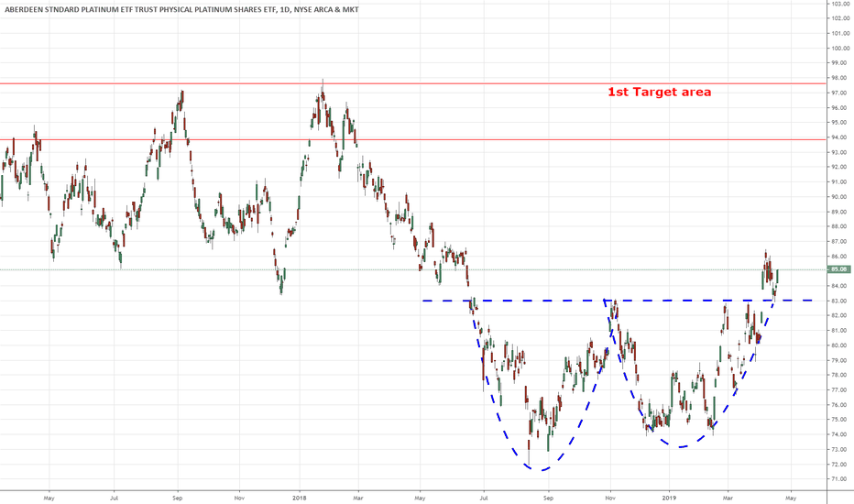Click the 83.00 price axis label
Viewport: 854px width, 504px height.
point(838,301)
